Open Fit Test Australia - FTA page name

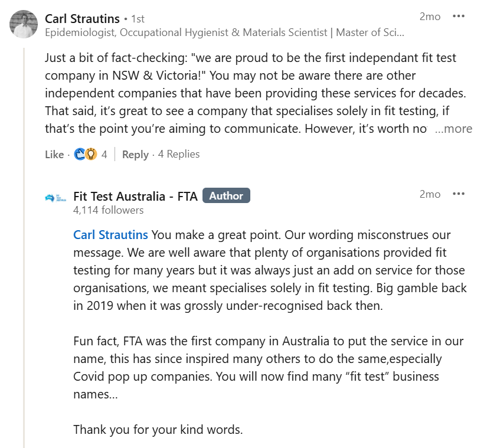135,197
